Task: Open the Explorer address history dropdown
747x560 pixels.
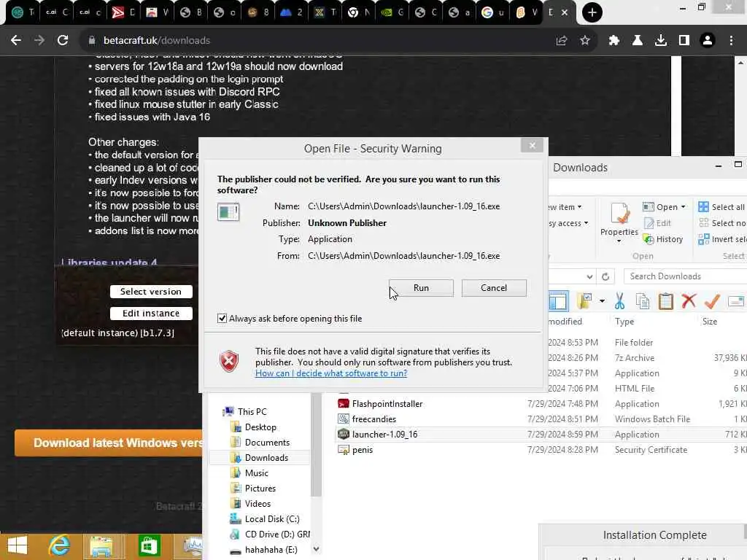Action: click(x=589, y=276)
